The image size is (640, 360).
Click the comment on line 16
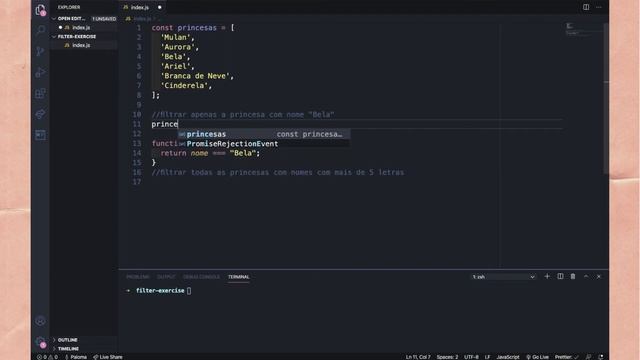click(x=278, y=172)
